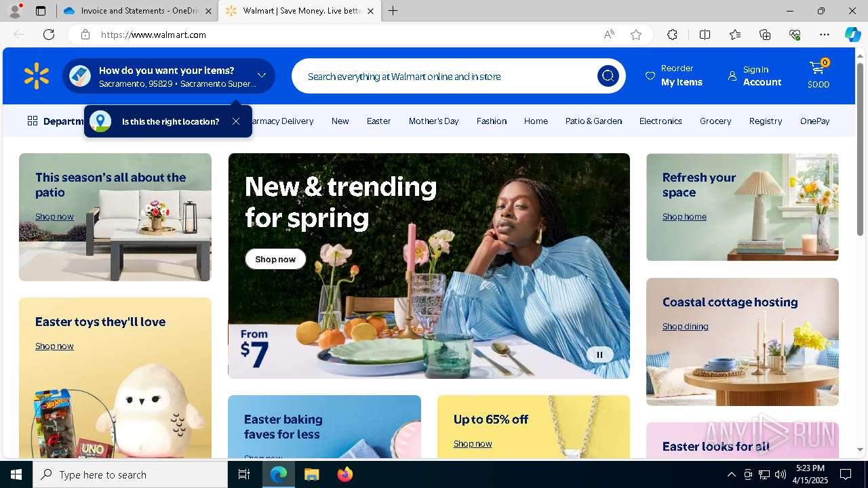Select the Walmart Save Money tab

(301, 11)
